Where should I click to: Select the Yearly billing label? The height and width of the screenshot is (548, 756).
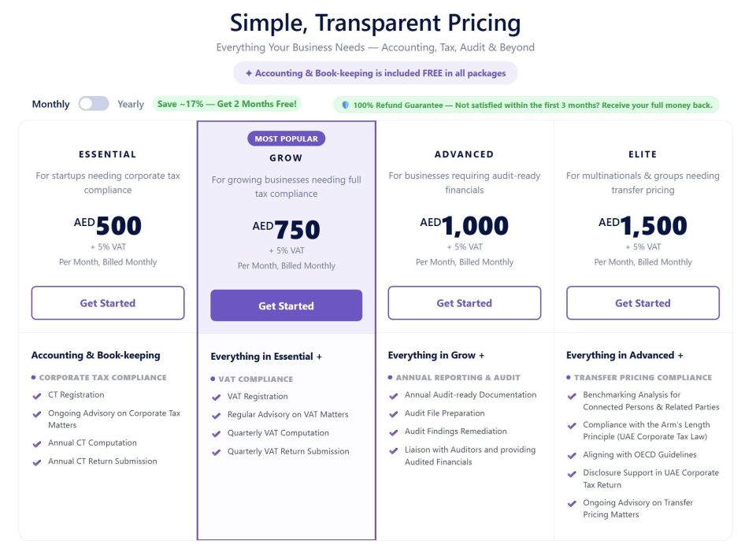point(131,104)
